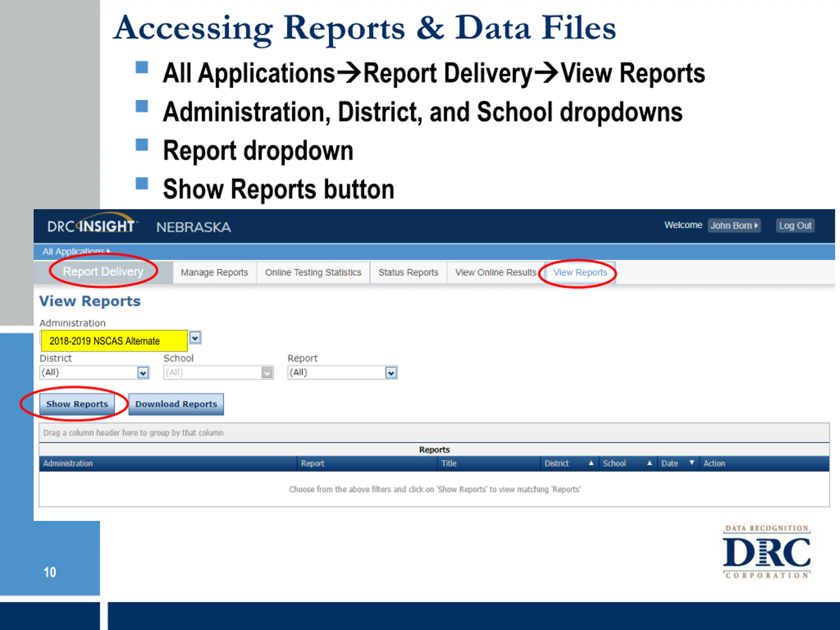This screenshot has height=630, width=840.
Task: Click the Date column header text
Action: [x=669, y=464]
